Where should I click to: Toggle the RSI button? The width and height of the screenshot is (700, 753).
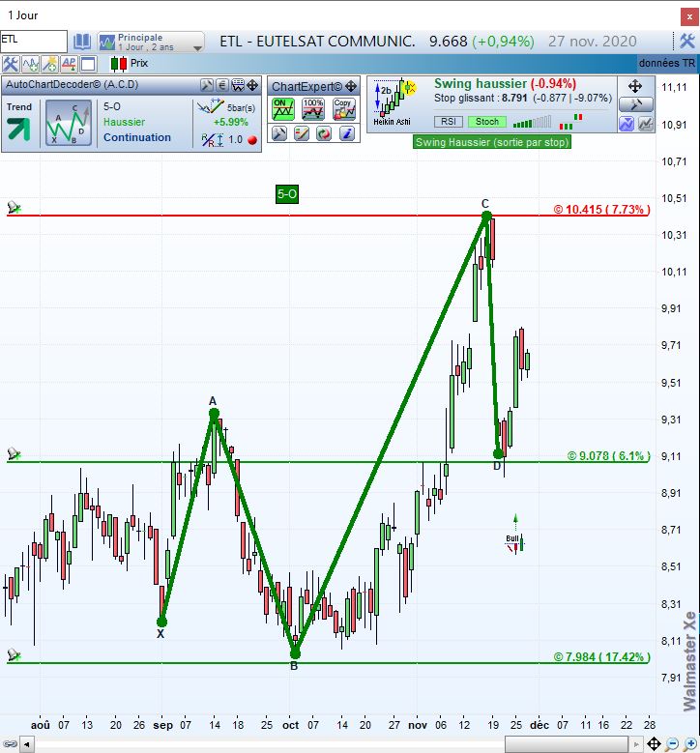[449, 122]
